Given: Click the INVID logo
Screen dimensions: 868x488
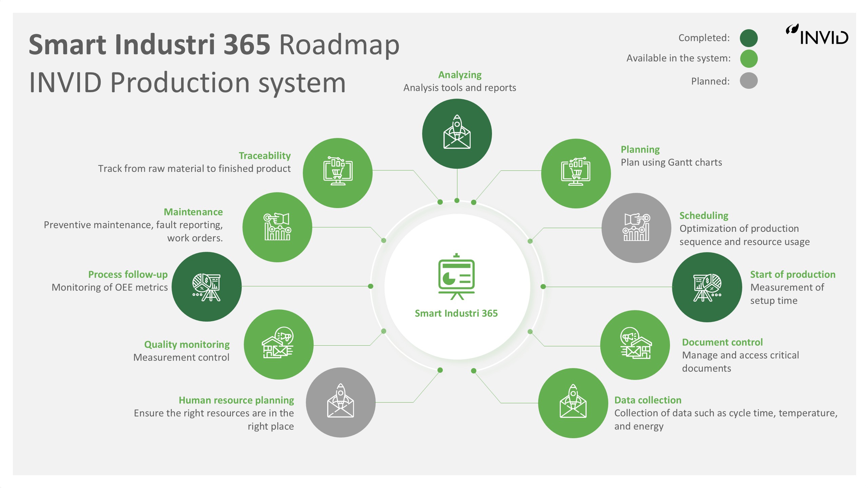Looking at the screenshot, I should [x=817, y=35].
